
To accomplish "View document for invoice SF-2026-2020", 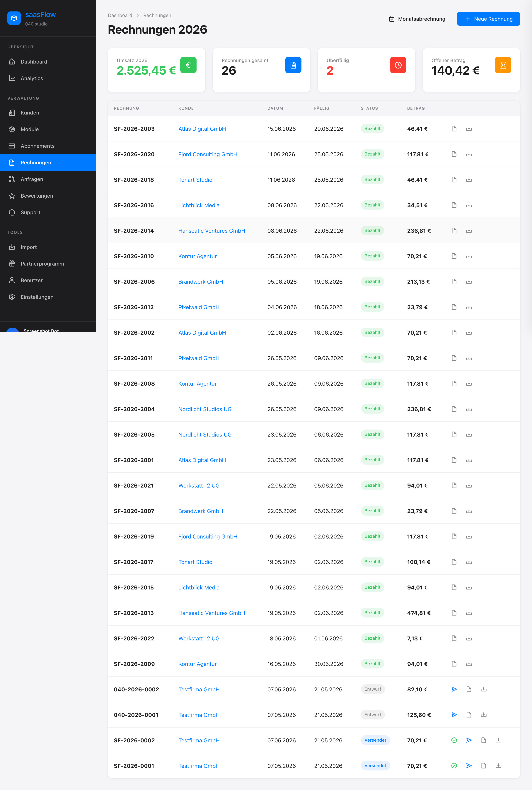I will 454,154.
